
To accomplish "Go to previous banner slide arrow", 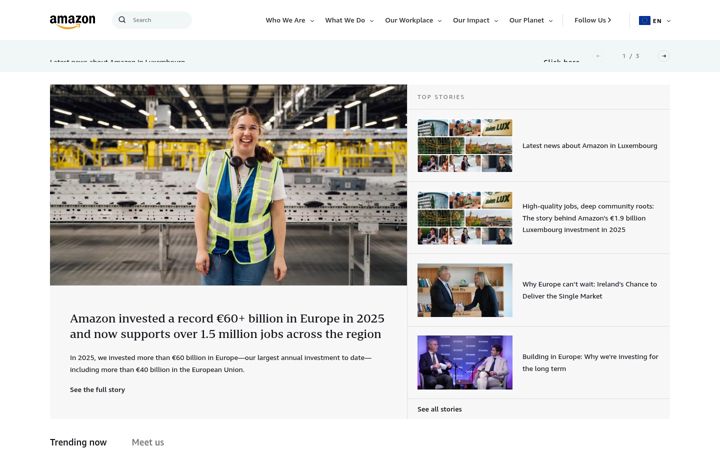I will pyautogui.click(x=597, y=56).
